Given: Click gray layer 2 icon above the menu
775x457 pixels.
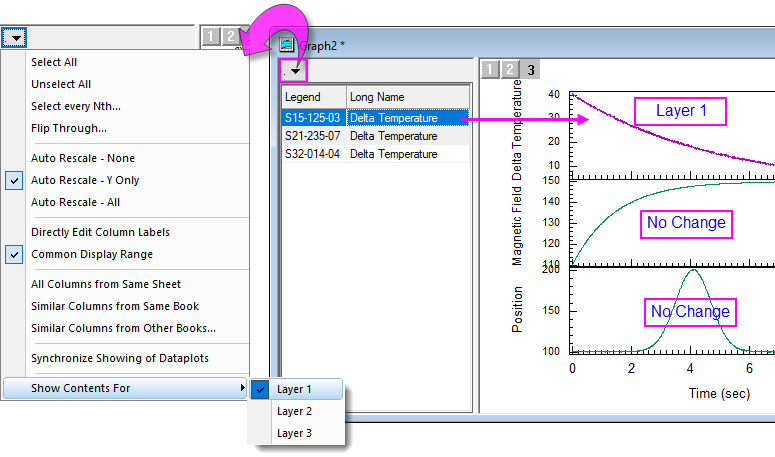Looking at the screenshot, I should (x=230, y=37).
